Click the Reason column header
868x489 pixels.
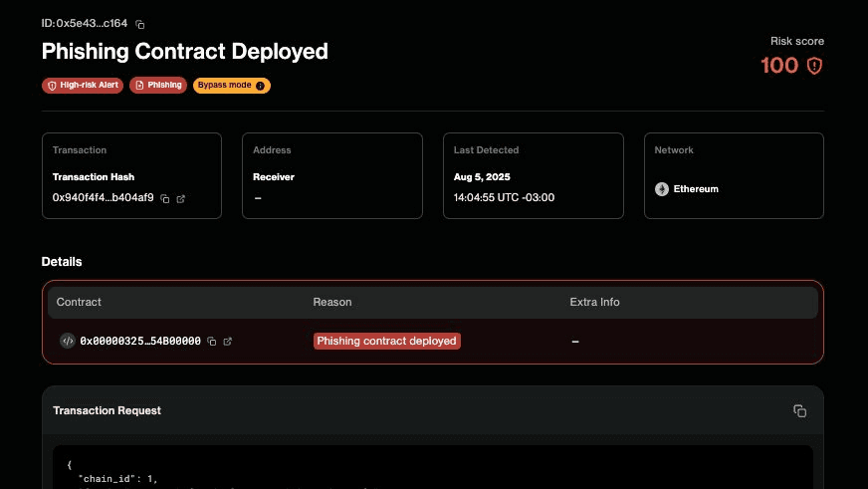pos(332,302)
